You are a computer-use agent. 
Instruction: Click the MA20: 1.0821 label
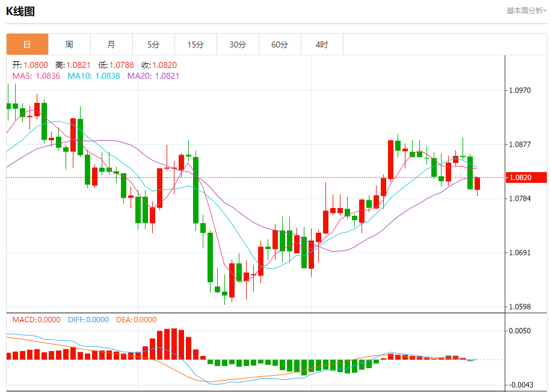(153, 76)
